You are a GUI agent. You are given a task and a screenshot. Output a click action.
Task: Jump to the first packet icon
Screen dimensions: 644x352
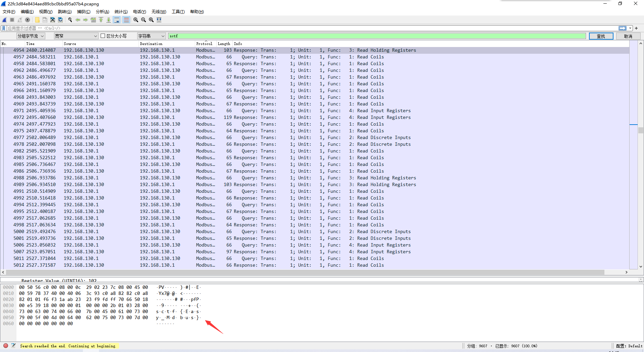coord(101,20)
